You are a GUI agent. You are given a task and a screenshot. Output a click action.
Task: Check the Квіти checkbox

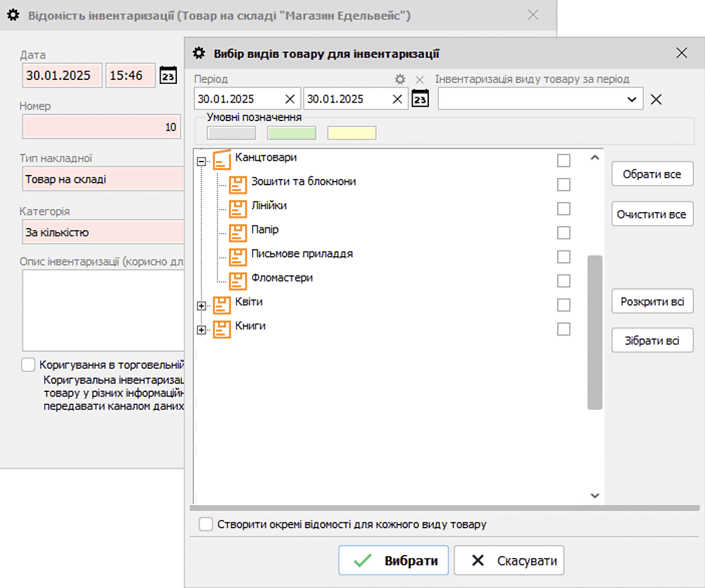click(563, 305)
